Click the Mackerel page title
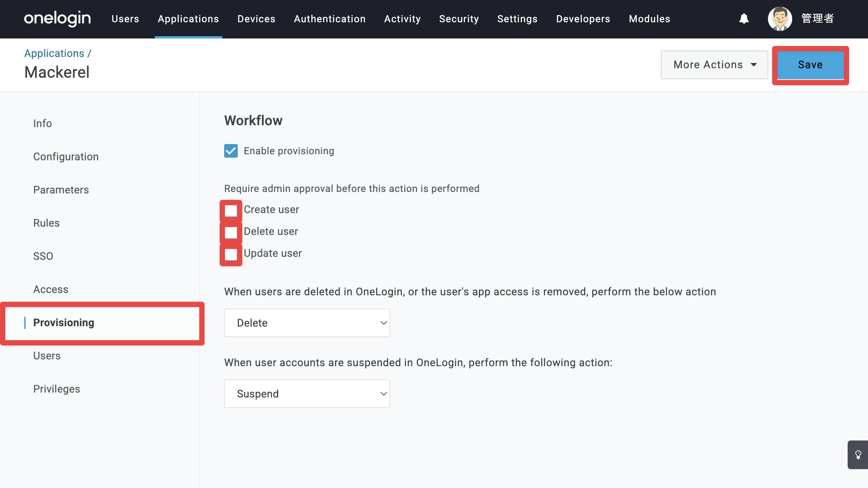This screenshot has height=488, width=868. [x=57, y=72]
